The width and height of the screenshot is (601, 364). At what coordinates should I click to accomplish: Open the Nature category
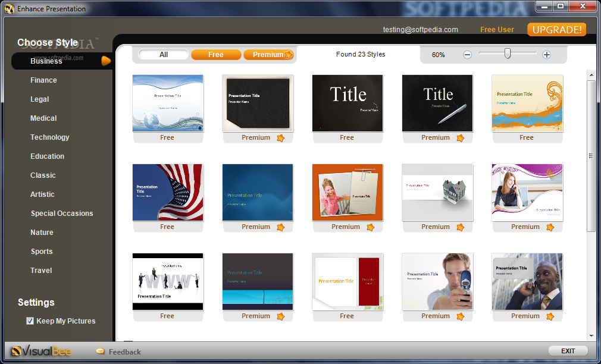point(42,233)
